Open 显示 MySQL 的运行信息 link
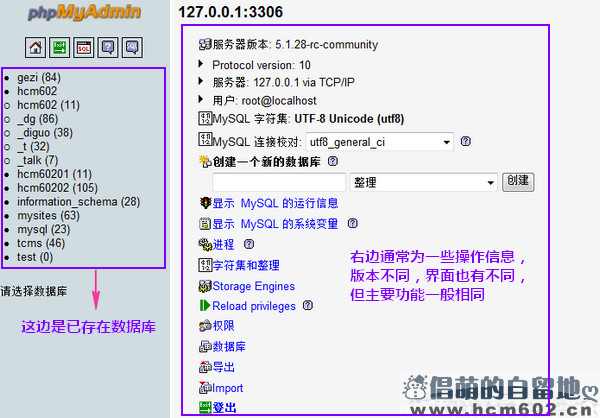 point(275,203)
